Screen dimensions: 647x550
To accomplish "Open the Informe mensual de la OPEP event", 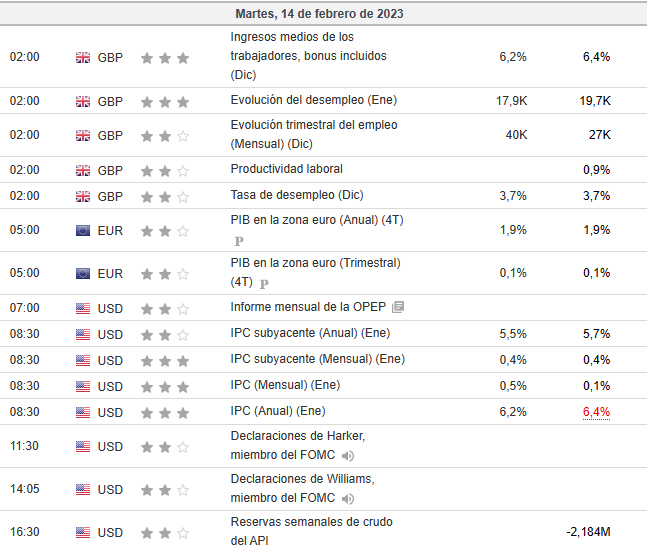I will click(x=307, y=307).
